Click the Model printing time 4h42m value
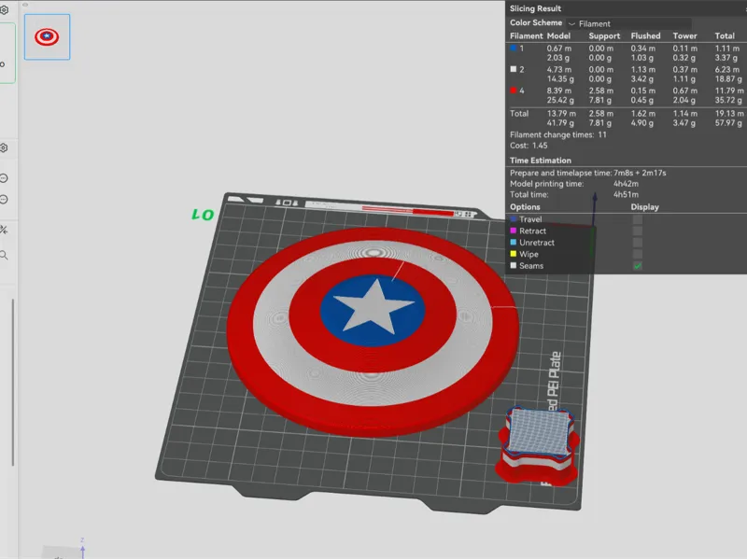The image size is (747, 560). 626,184
